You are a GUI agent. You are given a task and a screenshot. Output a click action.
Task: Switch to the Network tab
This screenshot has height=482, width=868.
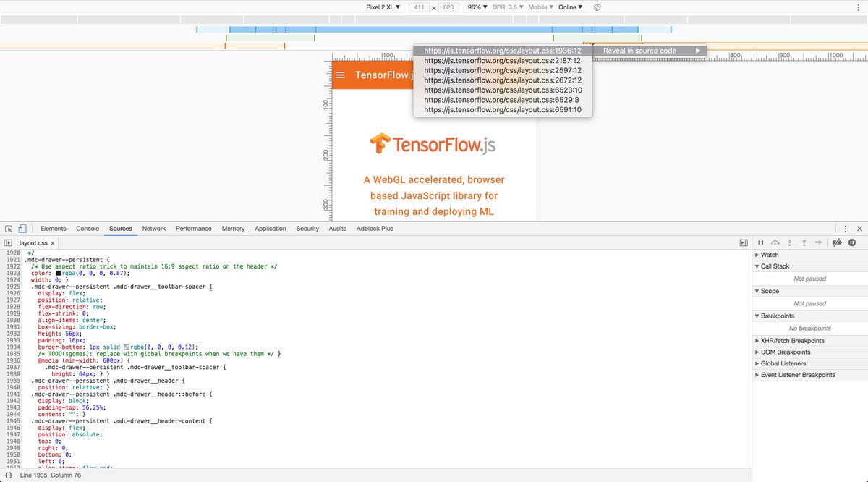pyautogui.click(x=154, y=229)
